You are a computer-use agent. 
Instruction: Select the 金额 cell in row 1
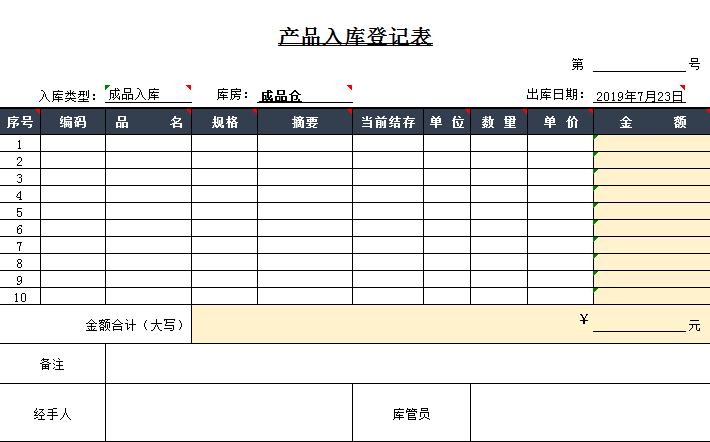tap(651, 144)
